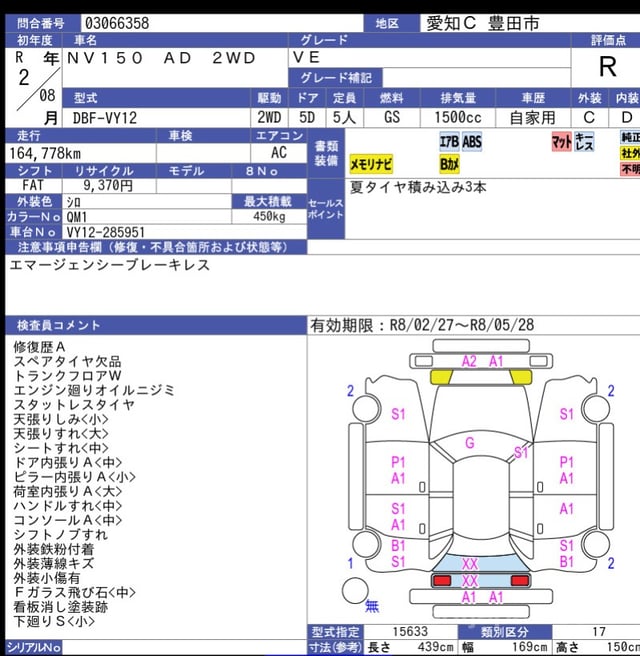The height and width of the screenshot is (656, 640).
Task: Click the セールスポイント side label
Action: (325, 209)
